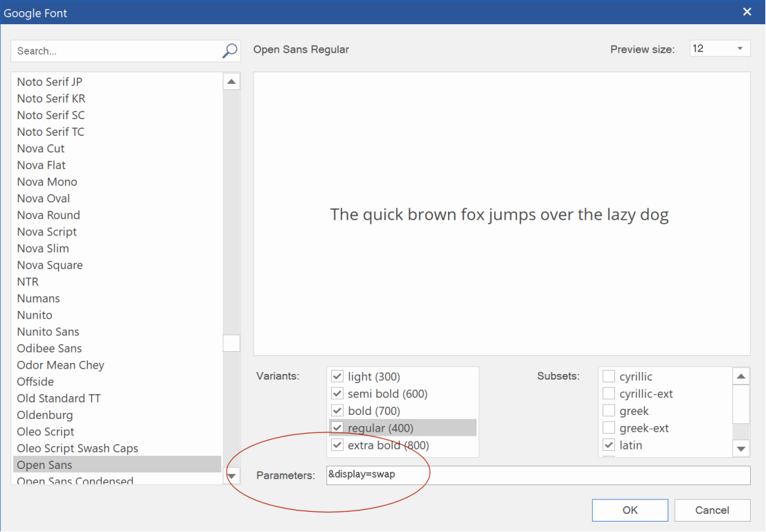Click the font list scroll down arrow
This screenshot has width=766, height=532.
pyautogui.click(x=231, y=475)
